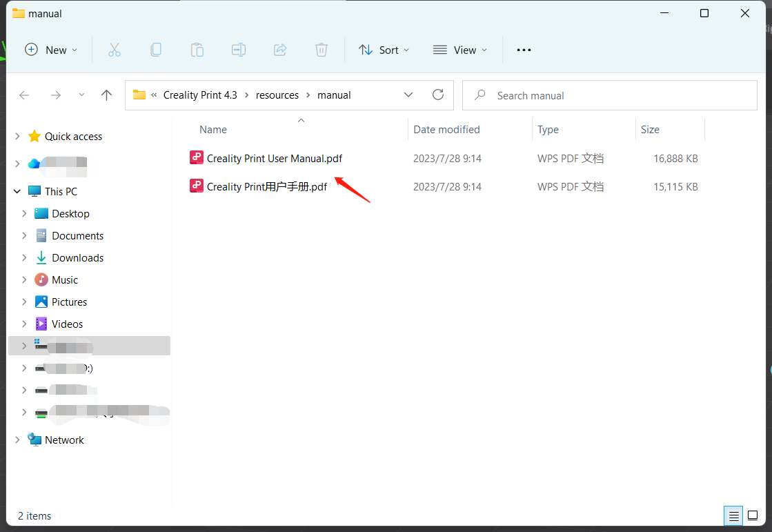772x532 pixels.
Task: Switch to large thumbnails view button
Action: pyautogui.click(x=753, y=515)
